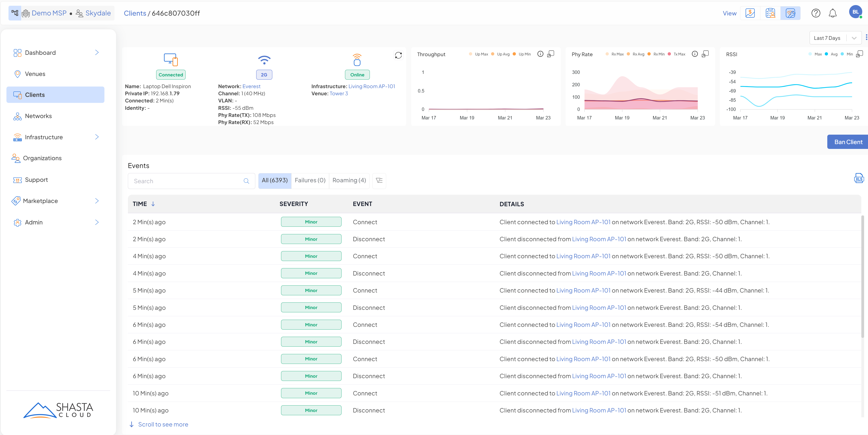868x435 pixels.
Task: Export events using the XLS icon
Action: (859, 178)
